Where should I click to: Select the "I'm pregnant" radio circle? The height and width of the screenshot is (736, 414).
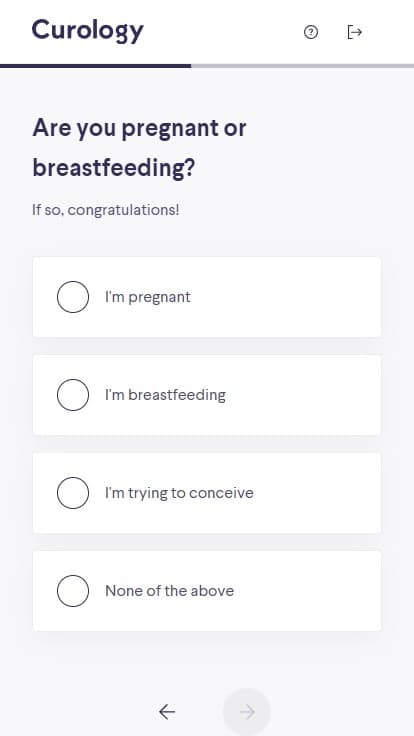tap(73, 297)
